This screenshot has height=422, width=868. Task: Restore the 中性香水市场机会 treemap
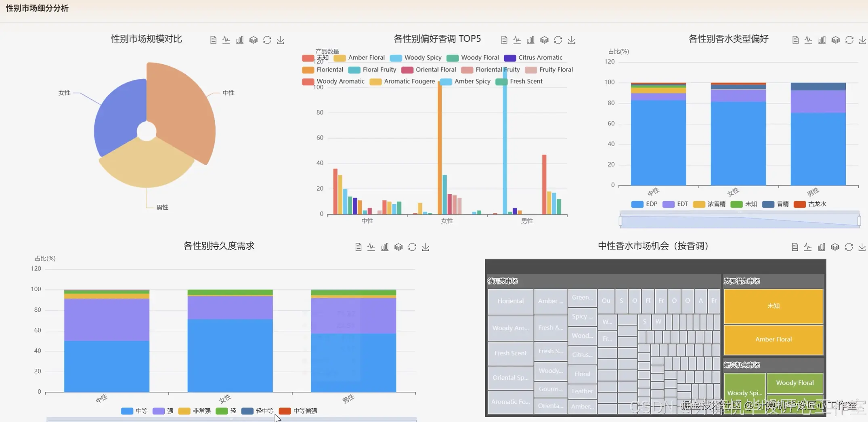click(x=849, y=247)
